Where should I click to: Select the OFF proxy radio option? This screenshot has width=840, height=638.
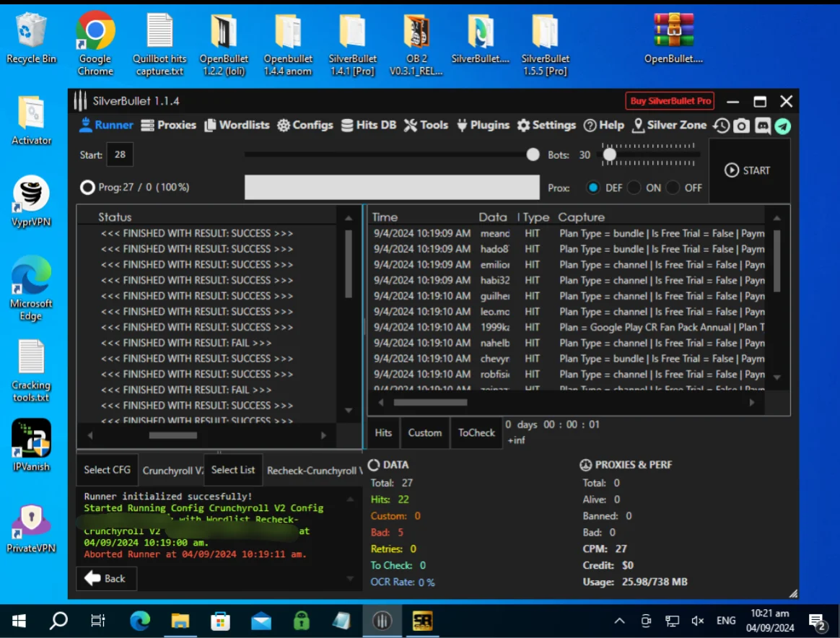(x=673, y=188)
